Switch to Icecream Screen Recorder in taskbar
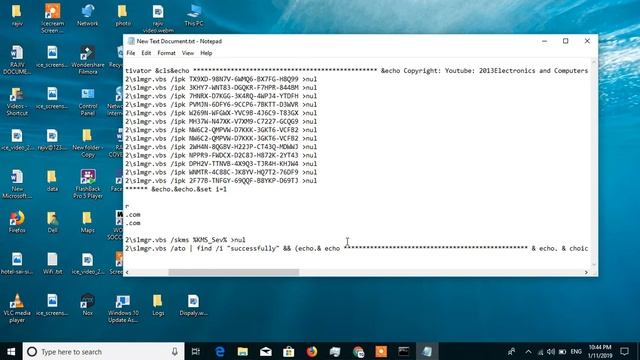640x360 pixels. [381, 351]
